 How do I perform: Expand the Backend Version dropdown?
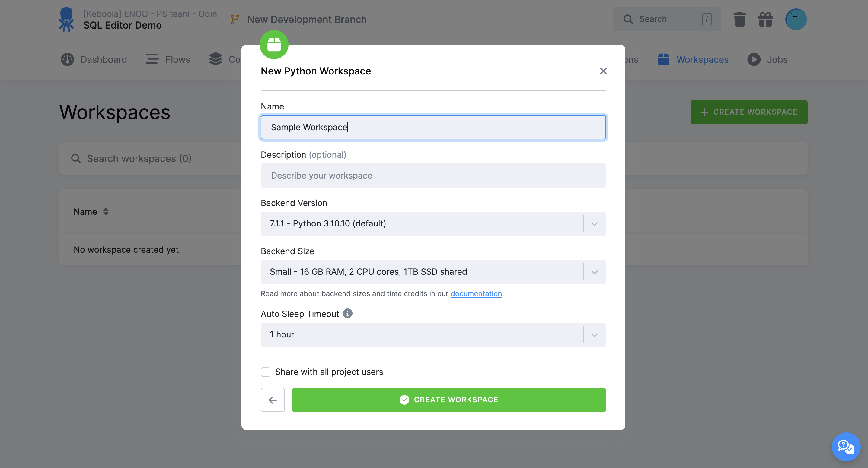594,223
